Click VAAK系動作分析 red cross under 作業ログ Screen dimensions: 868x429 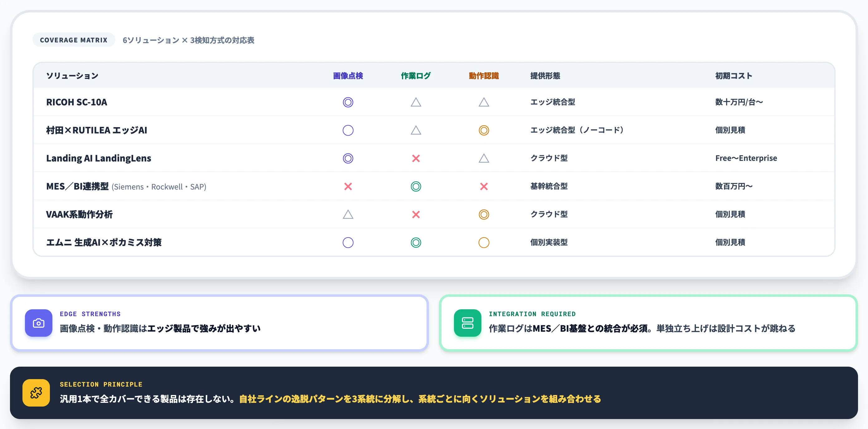pos(416,214)
